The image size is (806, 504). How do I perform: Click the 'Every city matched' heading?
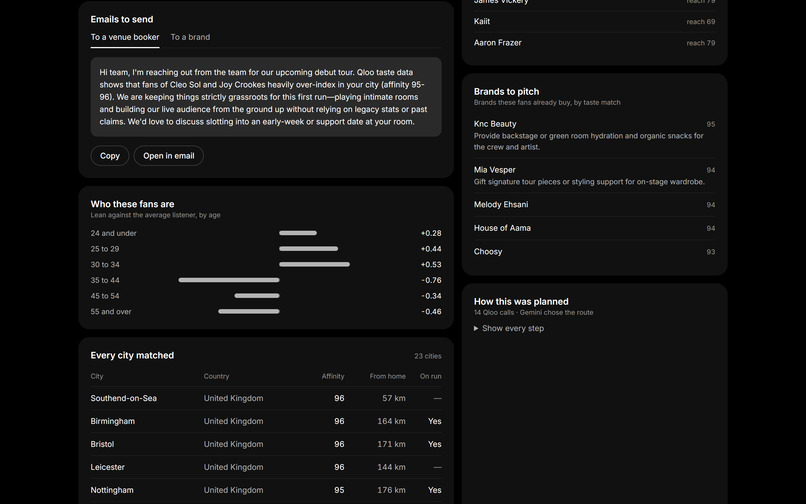click(x=132, y=355)
